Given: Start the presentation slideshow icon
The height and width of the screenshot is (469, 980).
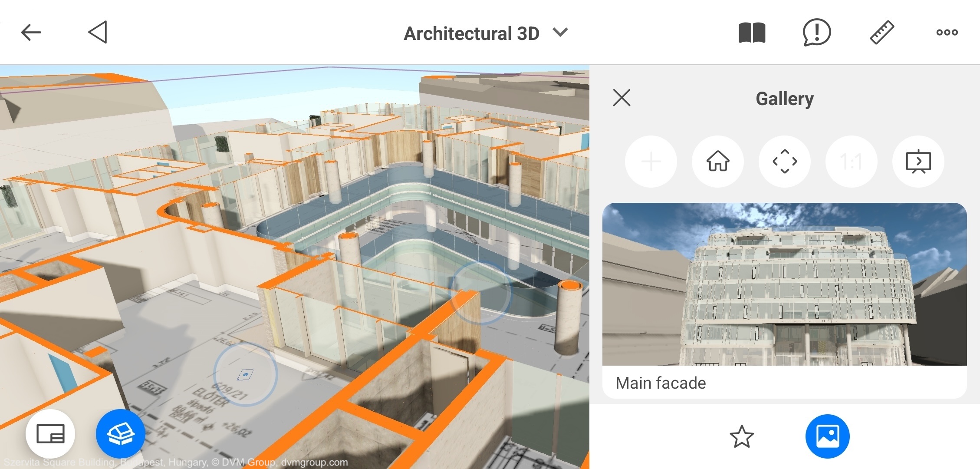Looking at the screenshot, I should click(x=918, y=162).
